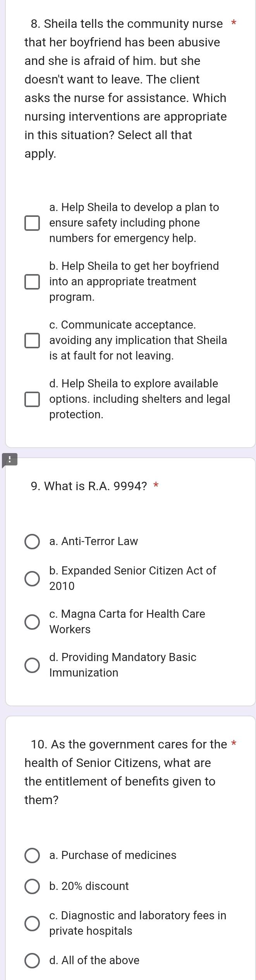Enable option c, Communicate acceptance checkbox
Image resolution: width=256 pixels, height=980 pixels.
click(x=32, y=341)
